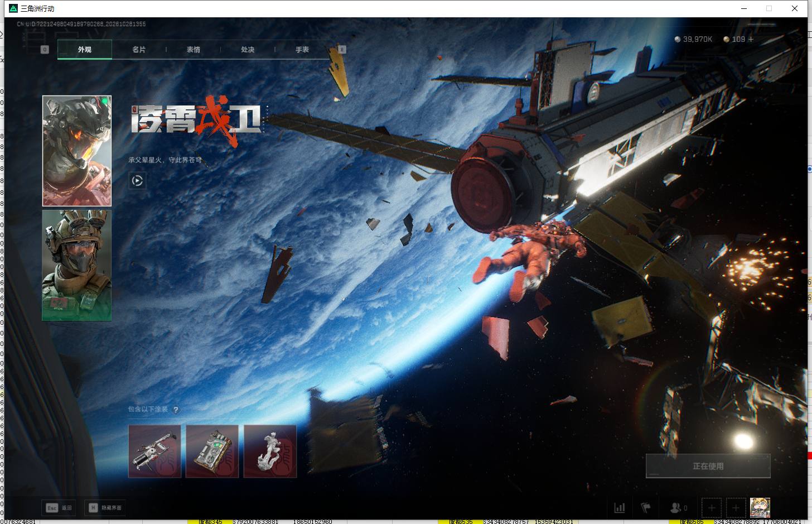Select the tan helmet soldier skin thumbnail
Image resolution: width=812 pixels, height=524 pixels.
point(77,265)
